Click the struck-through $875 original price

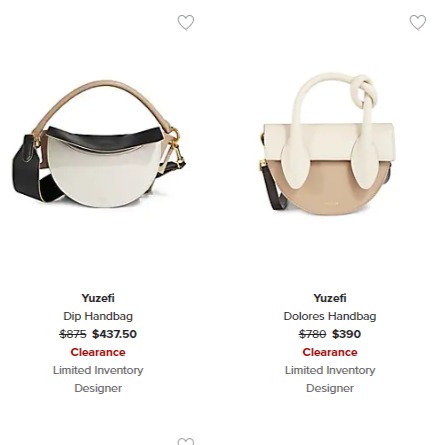tap(73, 334)
